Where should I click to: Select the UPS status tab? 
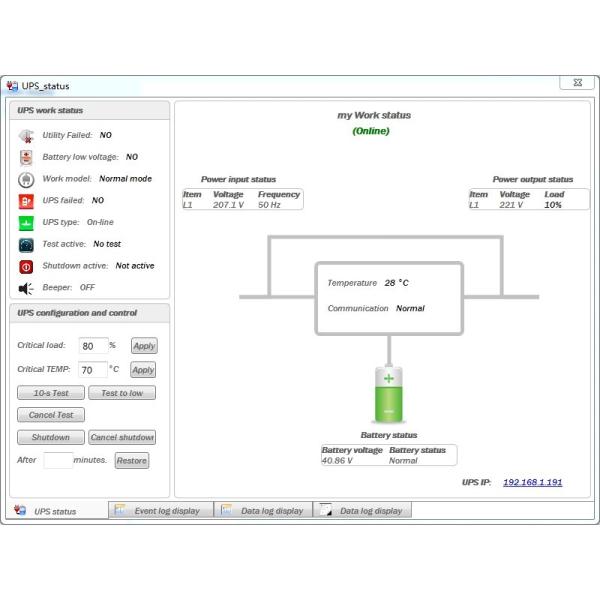[54, 511]
